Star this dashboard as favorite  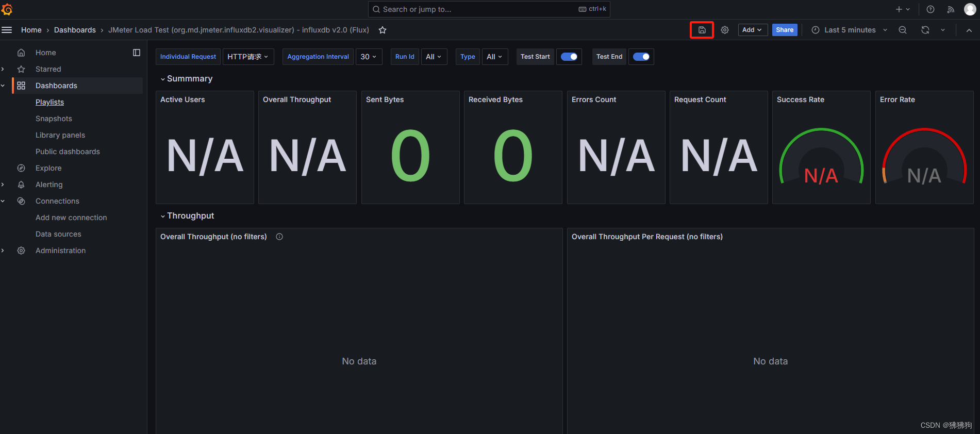383,30
